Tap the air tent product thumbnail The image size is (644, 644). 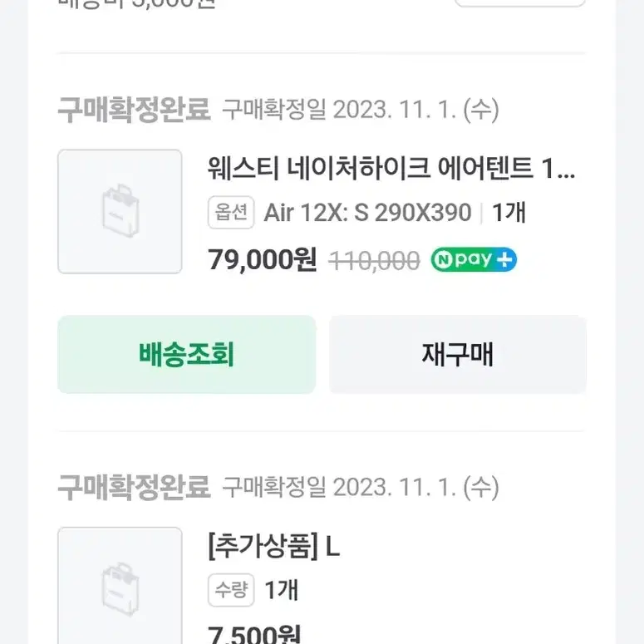pos(120,212)
